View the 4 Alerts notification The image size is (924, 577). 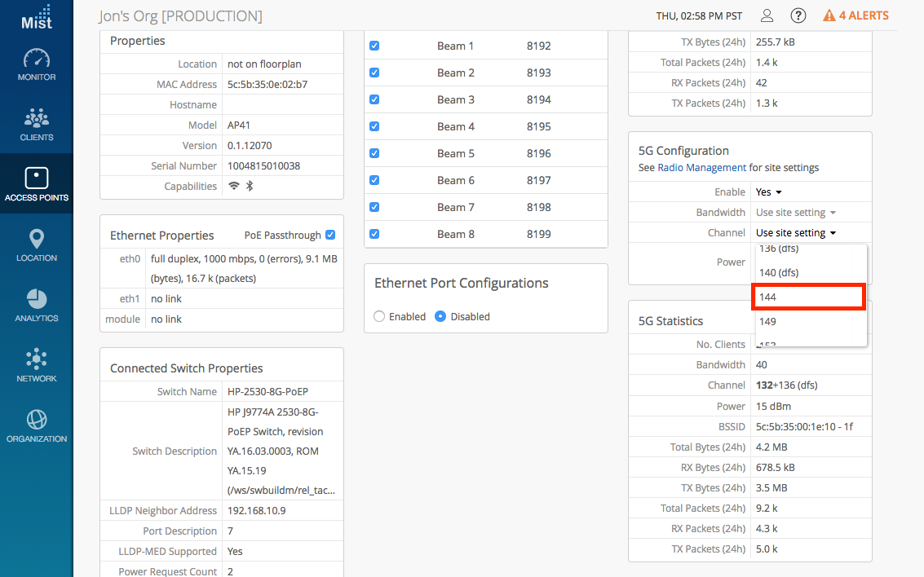tap(855, 15)
